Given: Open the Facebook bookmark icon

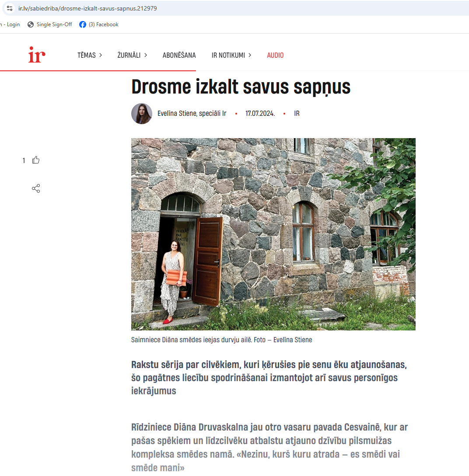Looking at the screenshot, I should tap(83, 24).
